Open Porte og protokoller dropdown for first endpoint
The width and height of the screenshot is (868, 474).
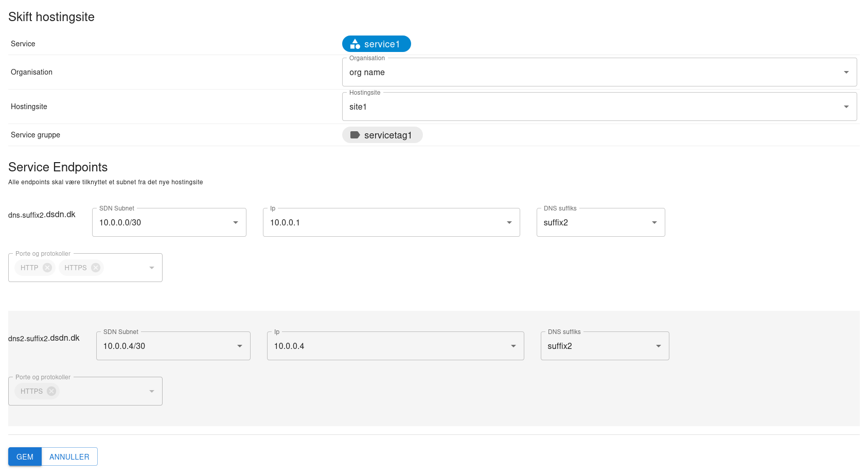click(x=151, y=268)
